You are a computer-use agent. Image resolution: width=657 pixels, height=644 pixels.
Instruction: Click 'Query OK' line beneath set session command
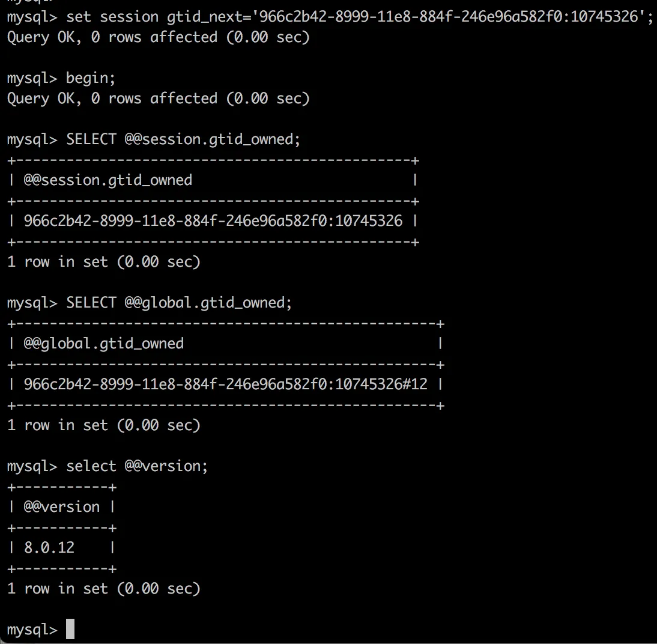[158, 37]
